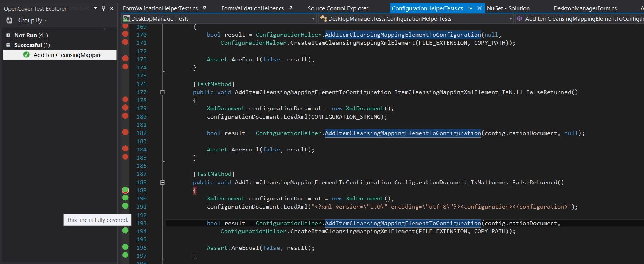Select the AddItemCleansingMapping test result
Screen dimensions: 644x264
click(67, 55)
